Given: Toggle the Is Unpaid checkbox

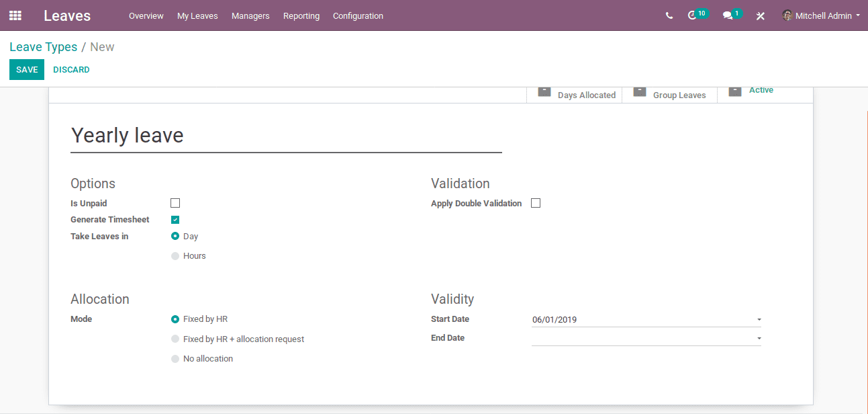Looking at the screenshot, I should click(175, 203).
